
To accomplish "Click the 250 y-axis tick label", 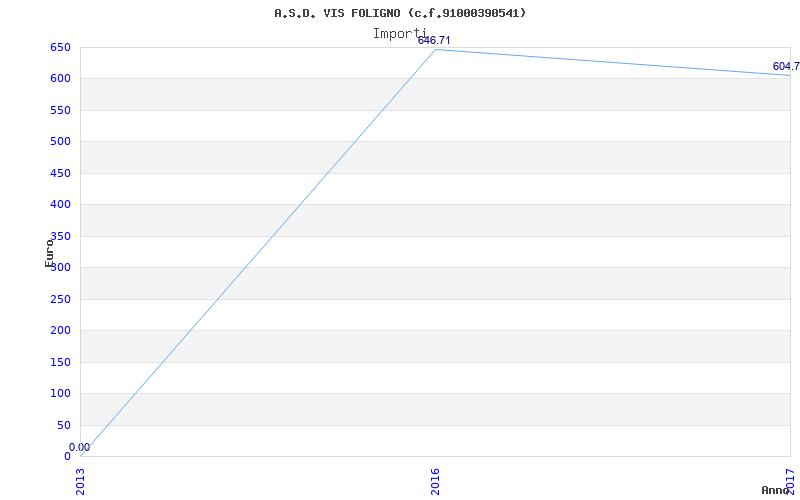I will coord(60,299).
